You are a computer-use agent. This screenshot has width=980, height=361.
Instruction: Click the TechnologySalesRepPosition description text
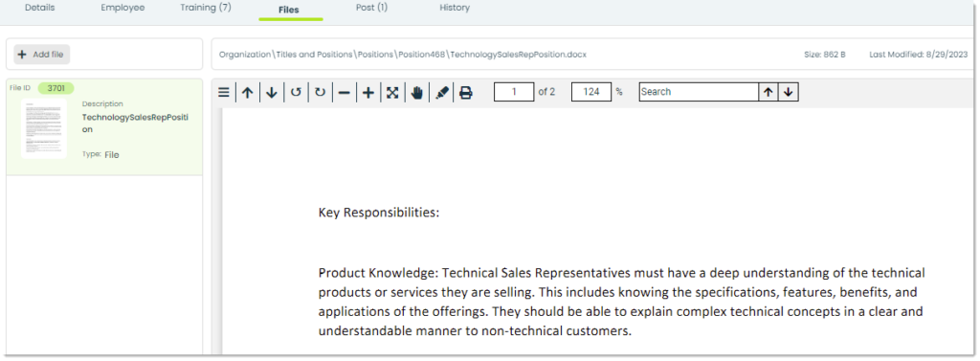pos(135,124)
